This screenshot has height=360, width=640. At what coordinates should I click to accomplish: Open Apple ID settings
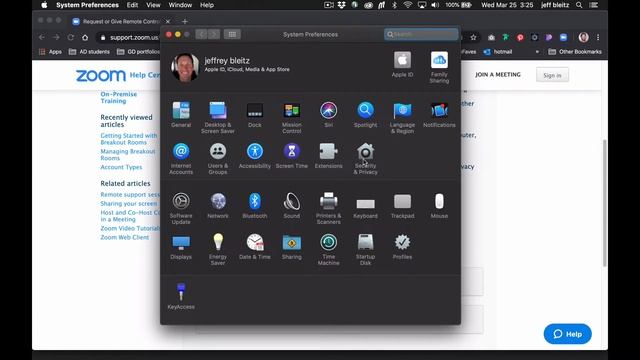(402, 64)
